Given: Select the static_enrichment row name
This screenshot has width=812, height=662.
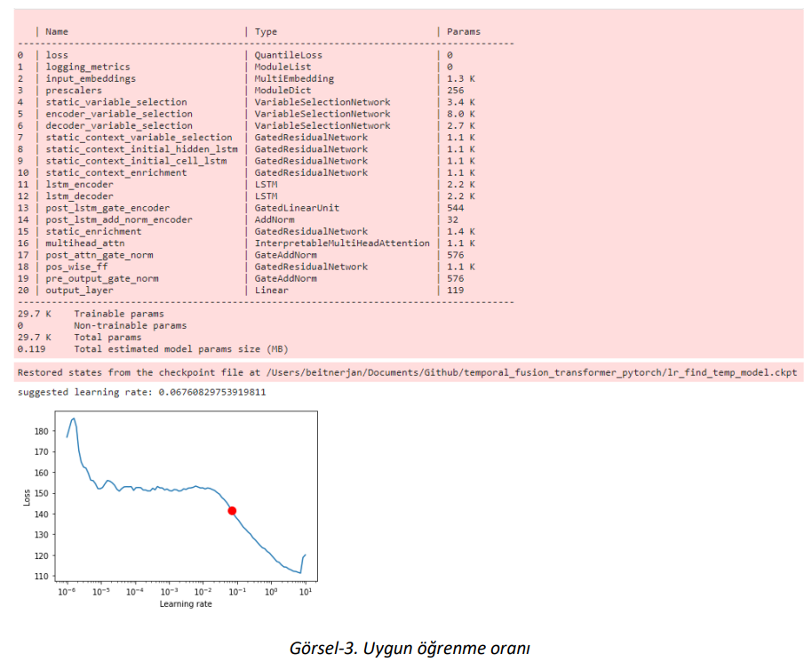Looking at the screenshot, I should (x=93, y=231).
